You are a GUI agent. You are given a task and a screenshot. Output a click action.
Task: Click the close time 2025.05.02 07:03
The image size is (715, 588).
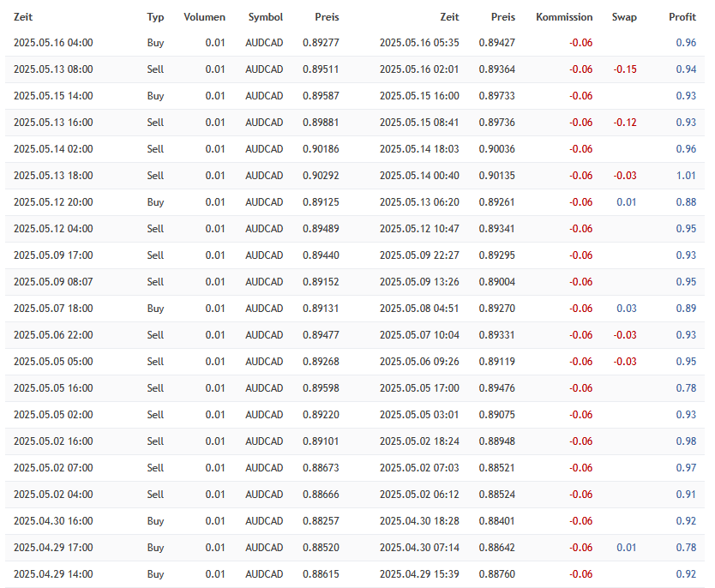[419, 468]
